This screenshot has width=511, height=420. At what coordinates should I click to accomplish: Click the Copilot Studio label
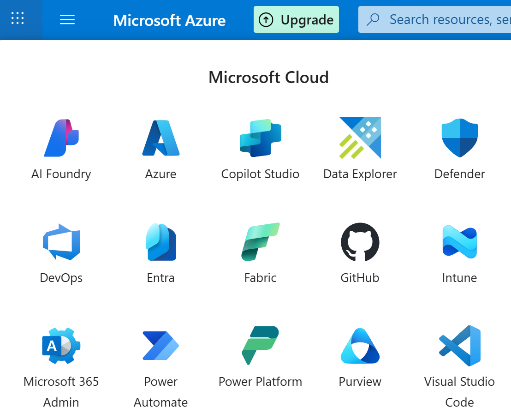261,174
